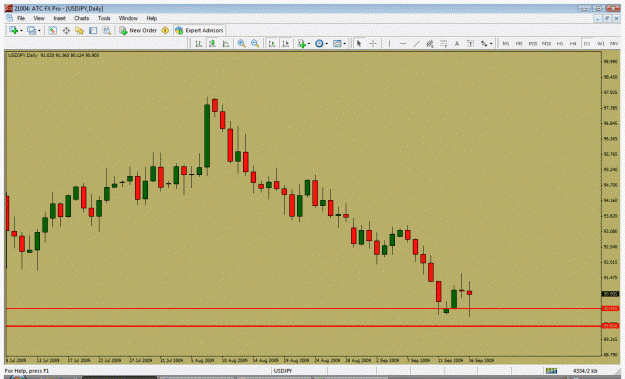Open the Charts menu

tap(81, 18)
